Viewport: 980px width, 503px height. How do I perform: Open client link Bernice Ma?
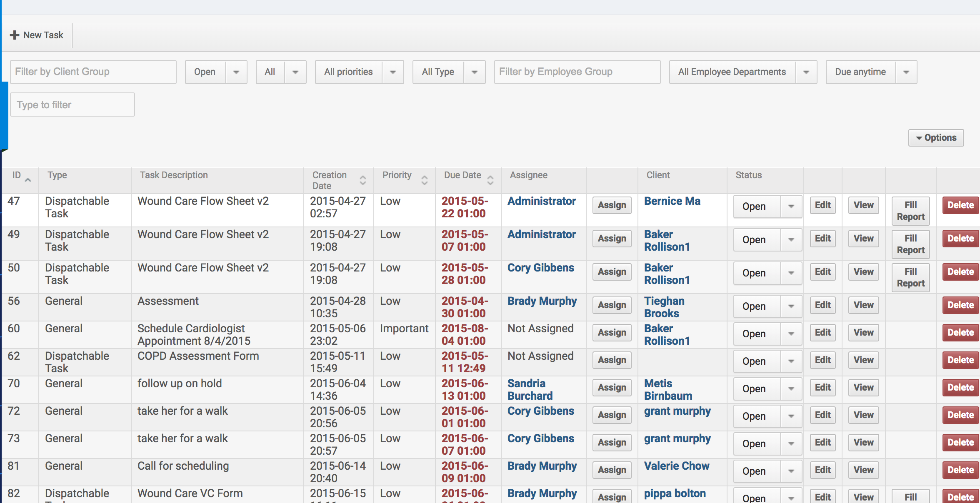pos(672,201)
